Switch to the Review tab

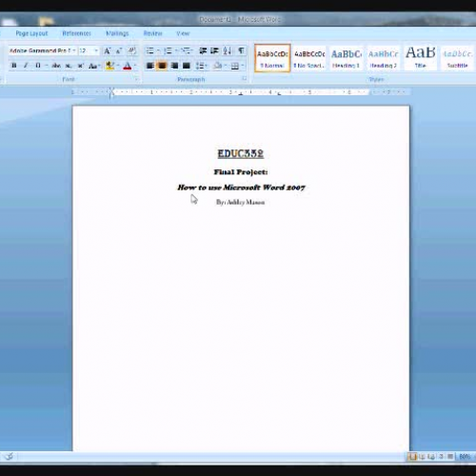point(152,33)
